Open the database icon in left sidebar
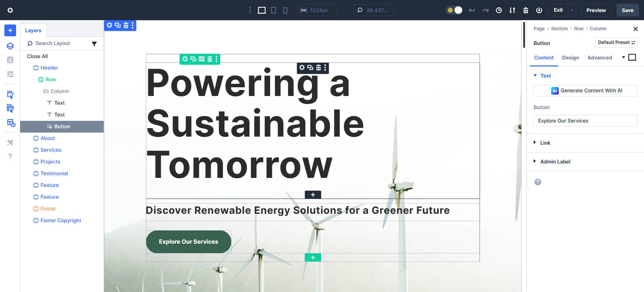The height and width of the screenshot is (292, 644). click(10, 60)
